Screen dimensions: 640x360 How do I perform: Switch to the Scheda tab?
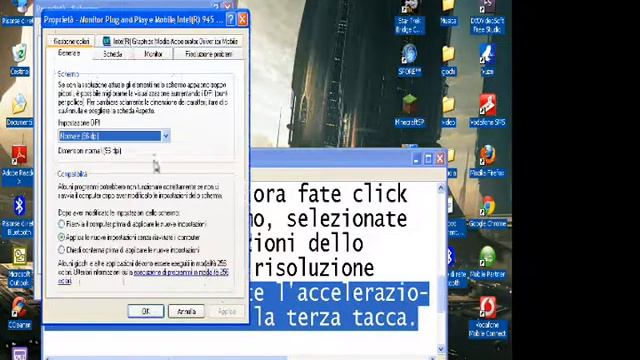point(113,54)
